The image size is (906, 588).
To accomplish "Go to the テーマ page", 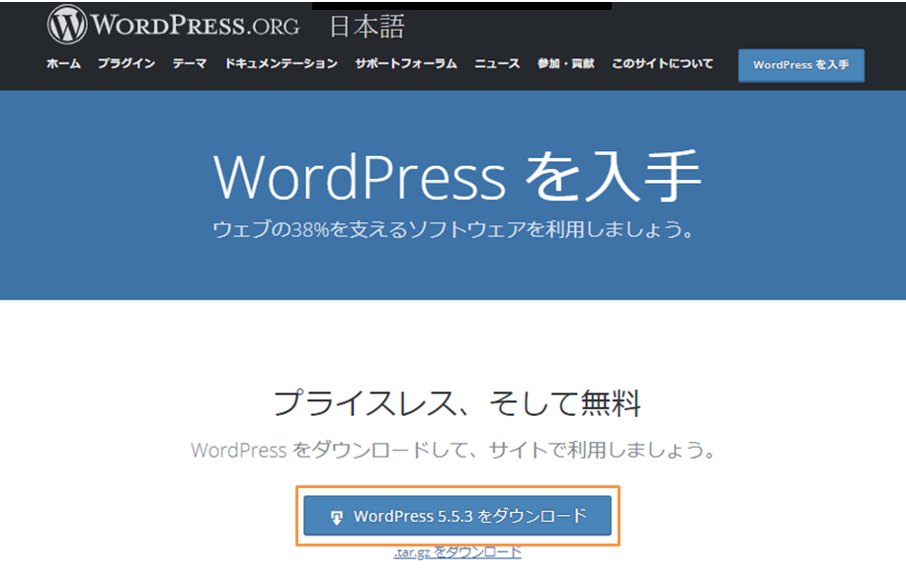I will click(190, 63).
